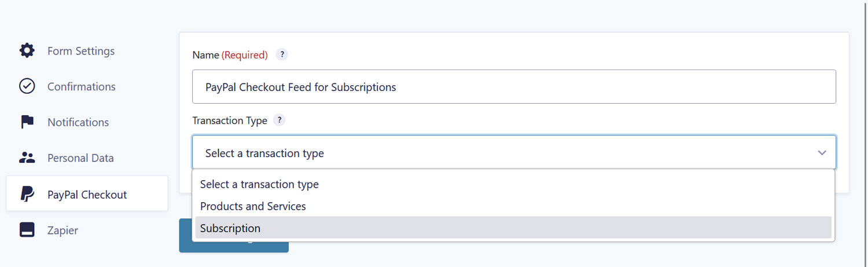The height and width of the screenshot is (267, 868).
Task: Click the Confirmations checkmark circle icon
Action: 27,86
